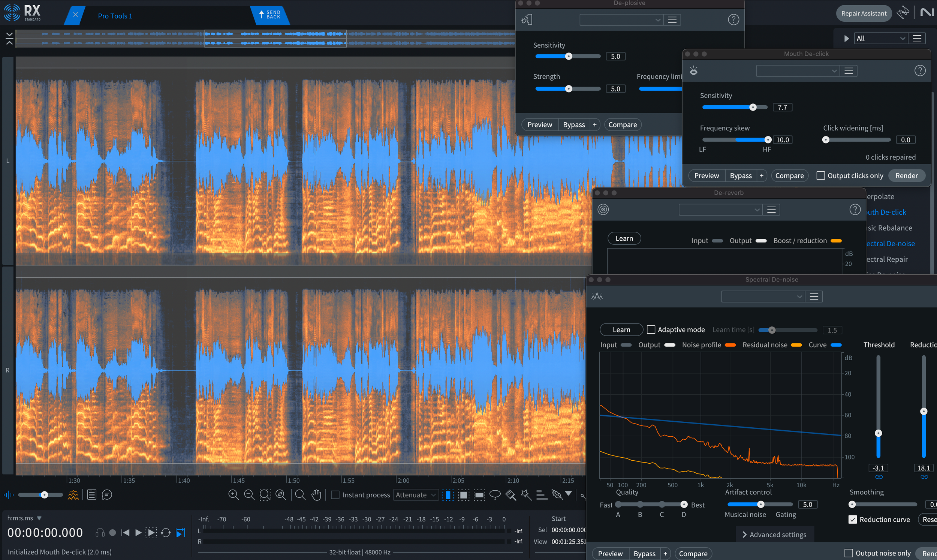Screen dimensions: 937x560
Task: Select the frequency selection tool
Action: 479,495
